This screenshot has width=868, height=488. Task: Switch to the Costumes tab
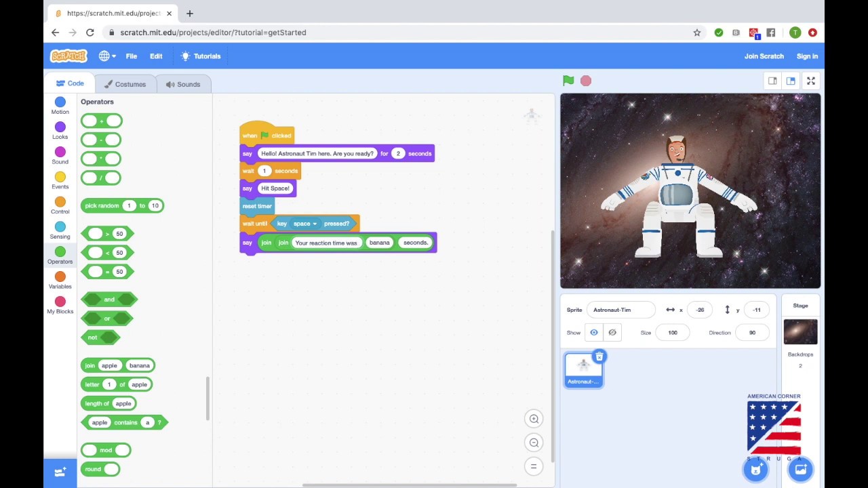coord(125,84)
